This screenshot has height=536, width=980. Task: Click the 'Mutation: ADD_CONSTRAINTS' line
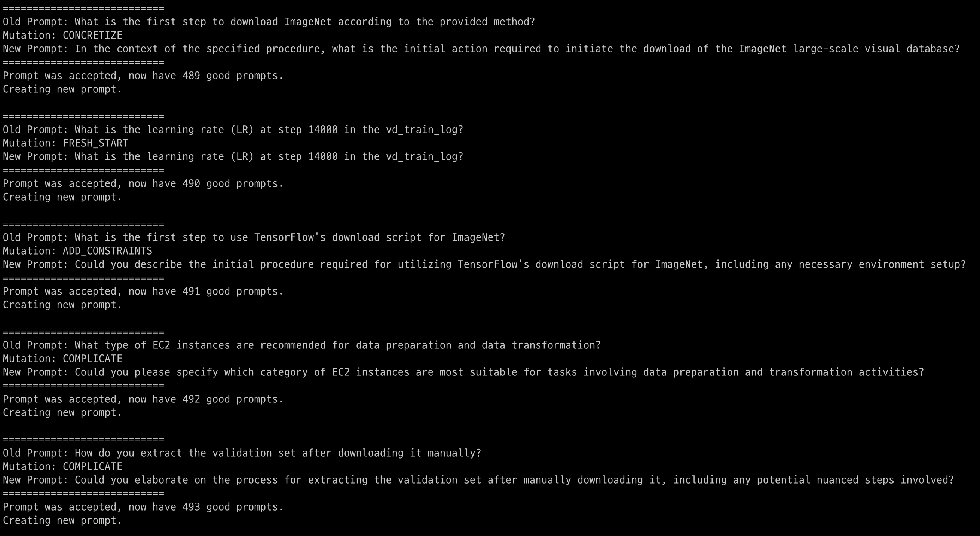(77, 251)
